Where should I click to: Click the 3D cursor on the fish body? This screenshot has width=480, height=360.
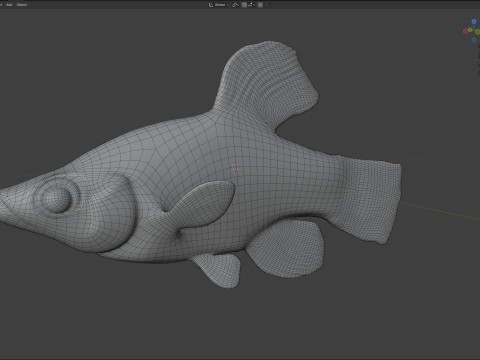[x=235, y=167]
